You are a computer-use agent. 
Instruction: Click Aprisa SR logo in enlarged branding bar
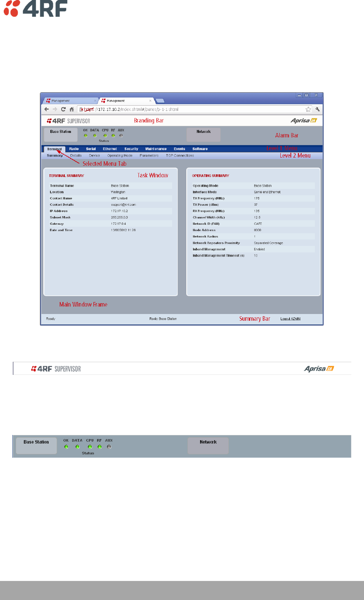319,369
